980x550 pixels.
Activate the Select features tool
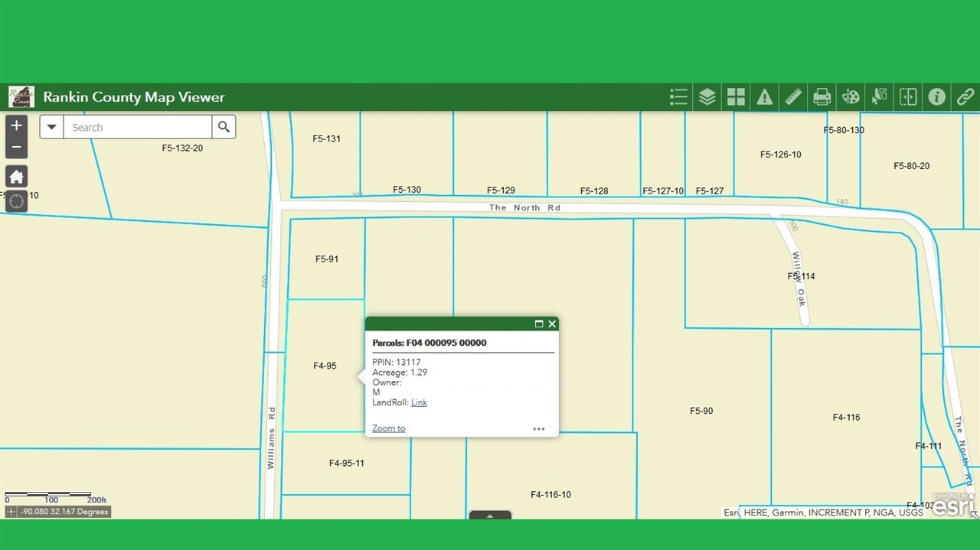(880, 97)
